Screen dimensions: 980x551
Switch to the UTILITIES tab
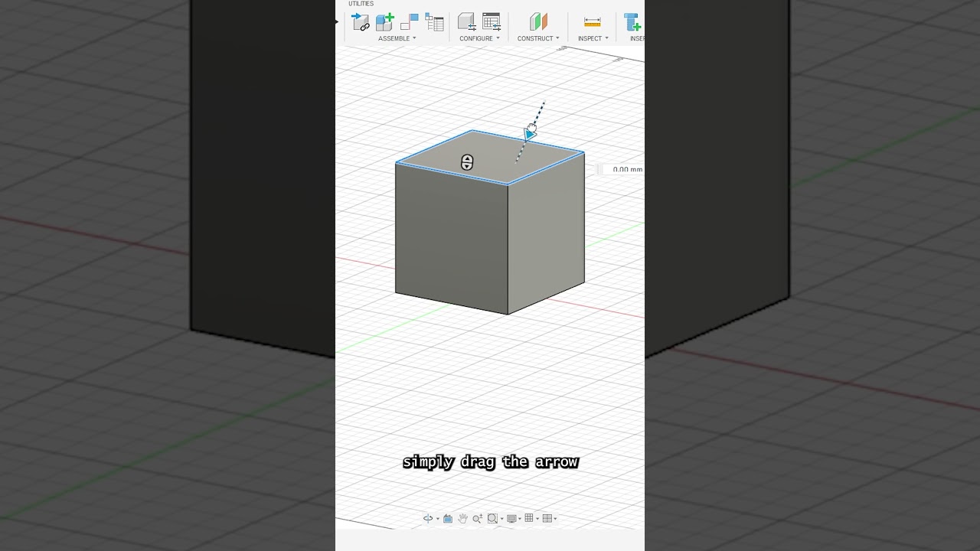point(361,4)
